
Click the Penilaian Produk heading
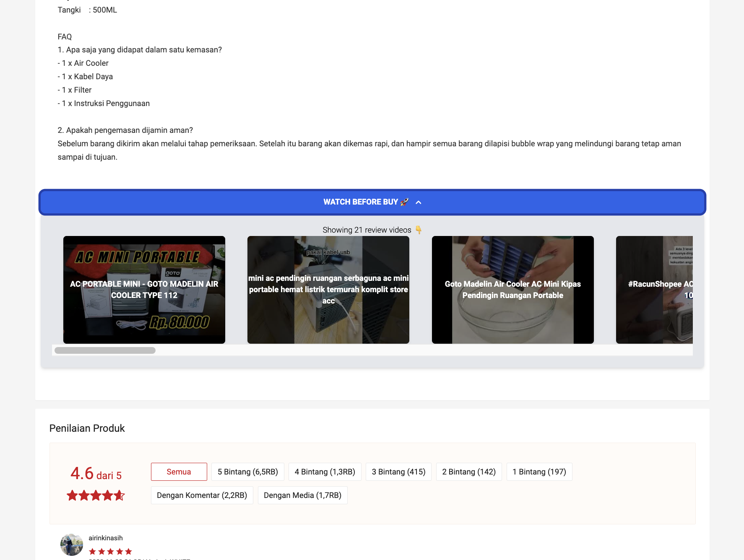click(x=87, y=428)
